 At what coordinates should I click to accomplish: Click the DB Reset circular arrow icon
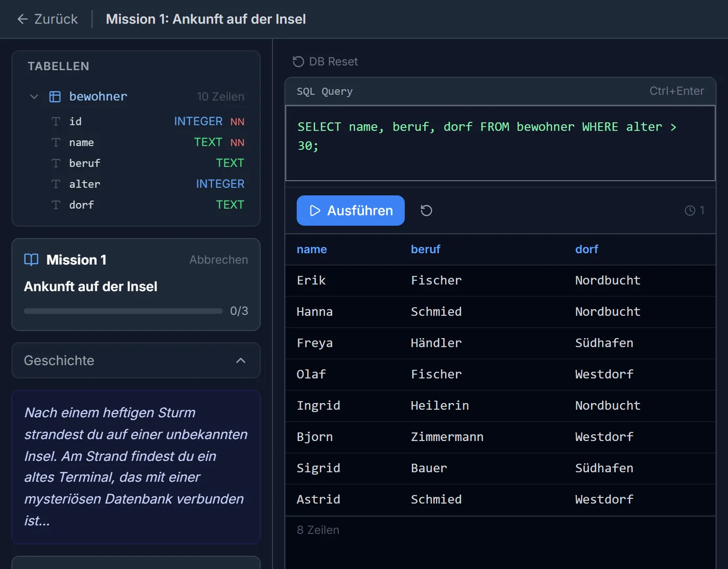pos(298,62)
